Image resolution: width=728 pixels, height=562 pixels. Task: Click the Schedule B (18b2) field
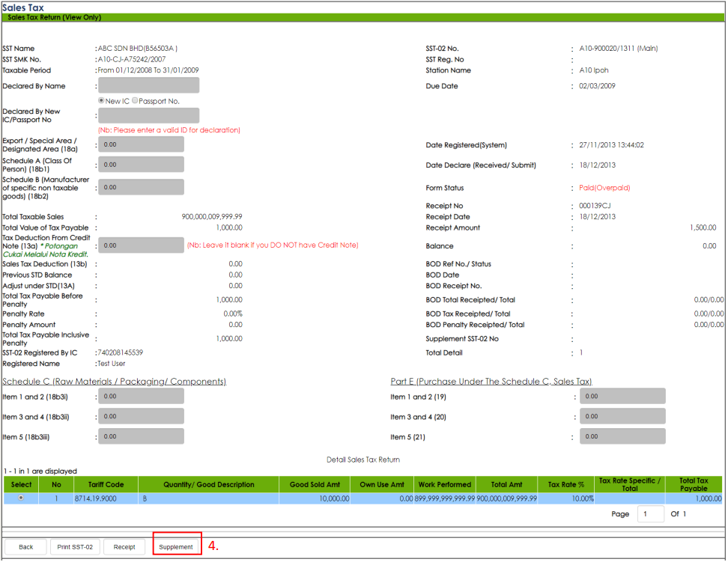tap(141, 187)
